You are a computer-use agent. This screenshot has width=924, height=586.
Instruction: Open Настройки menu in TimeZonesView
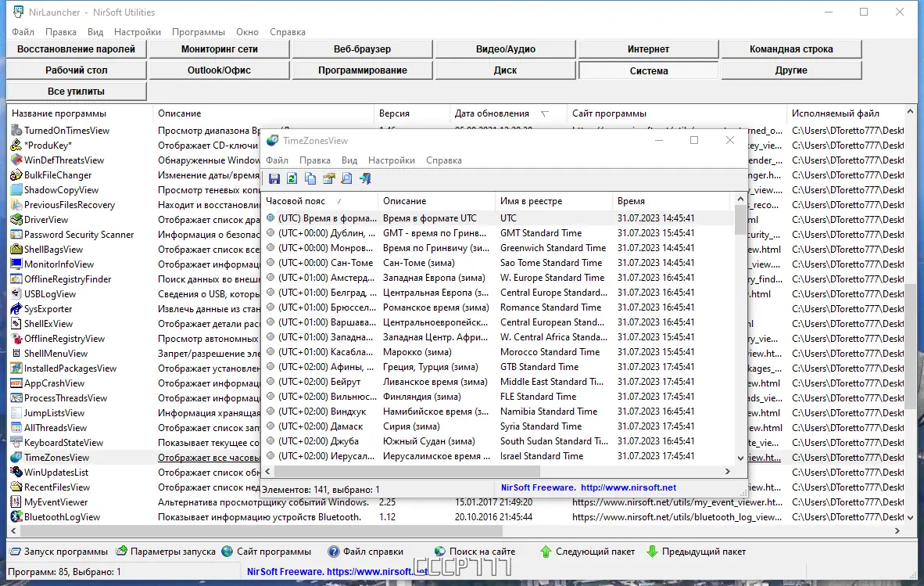coord(392,160)
